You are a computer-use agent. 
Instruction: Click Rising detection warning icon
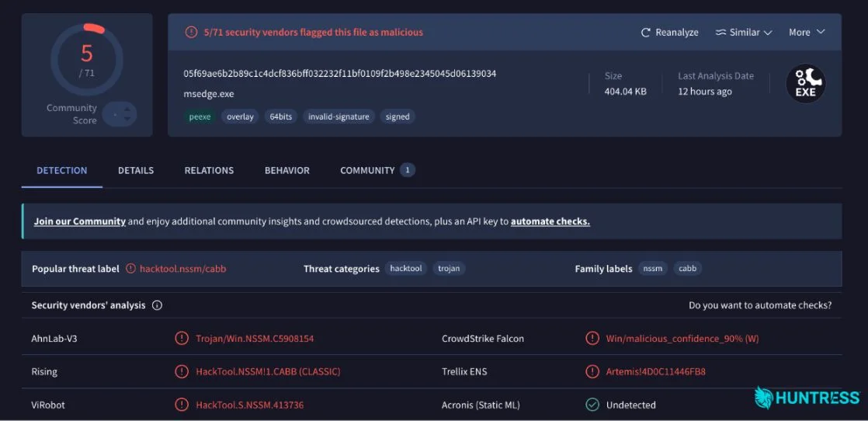tap(181, 372)
